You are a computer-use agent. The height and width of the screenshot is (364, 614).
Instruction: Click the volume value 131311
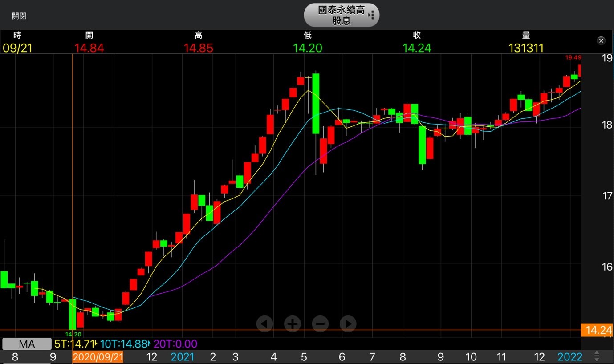click(526, 48)
